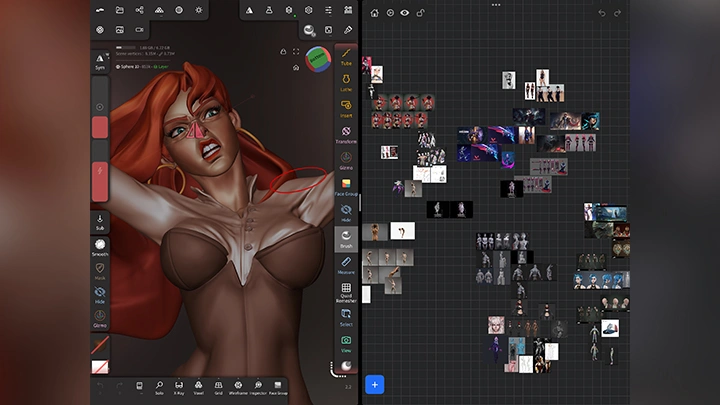This screenshot has width=720, height=405.
Task: Open the Interface layout menu
Action: [x=348, y=10]
